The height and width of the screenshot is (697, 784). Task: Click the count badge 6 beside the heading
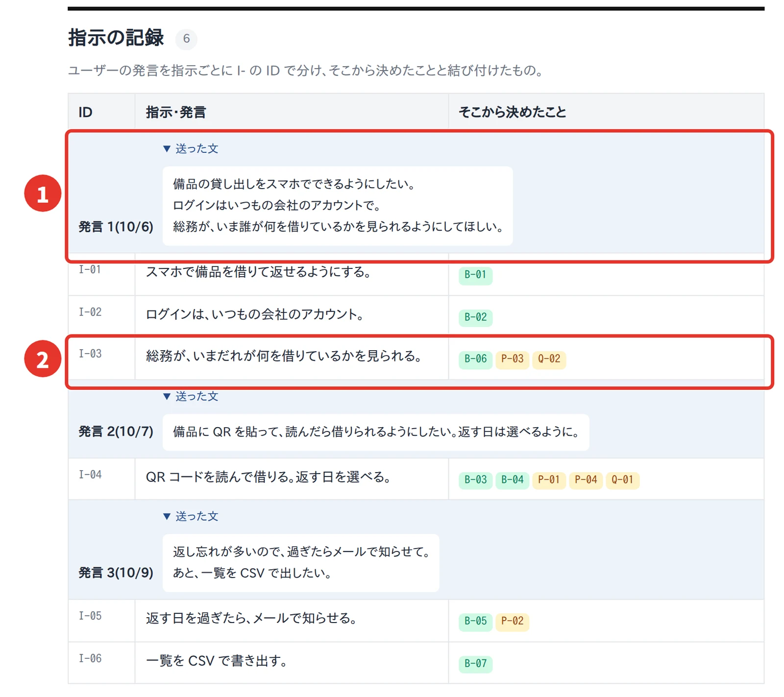click(186, 39)
